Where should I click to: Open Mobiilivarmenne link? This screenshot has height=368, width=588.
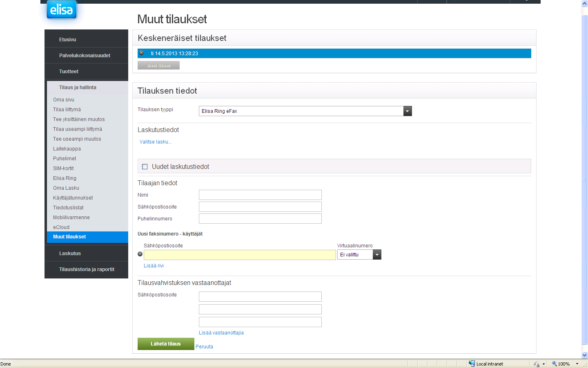[x=71, y=218]
